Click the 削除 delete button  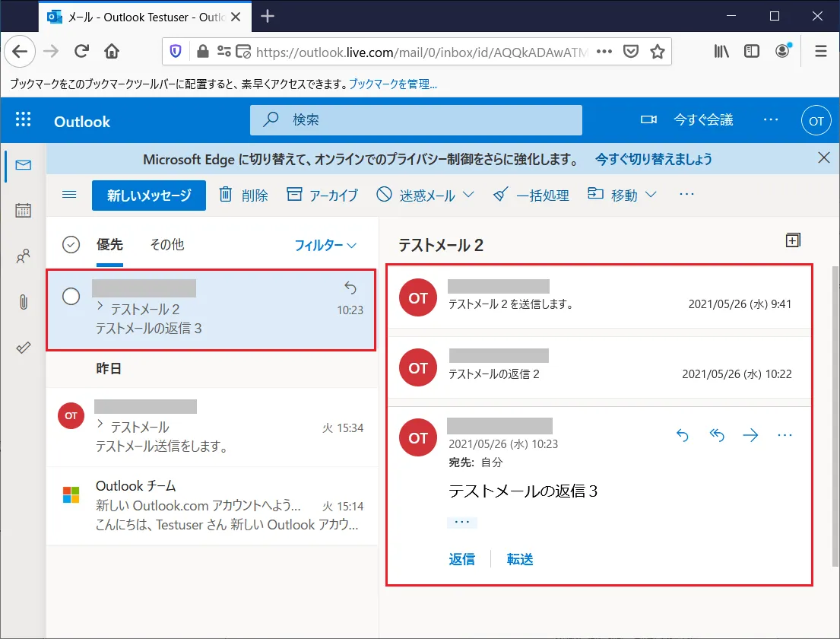tap(243, 196)
